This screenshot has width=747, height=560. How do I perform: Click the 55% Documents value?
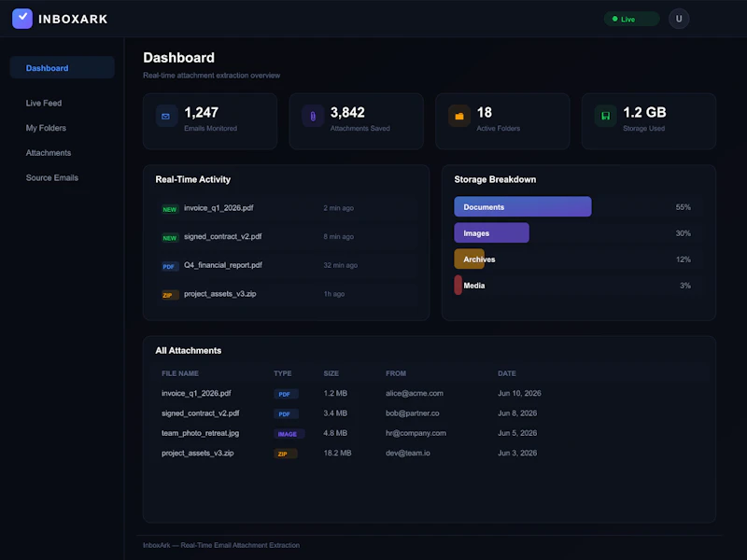tap(683, 207)
